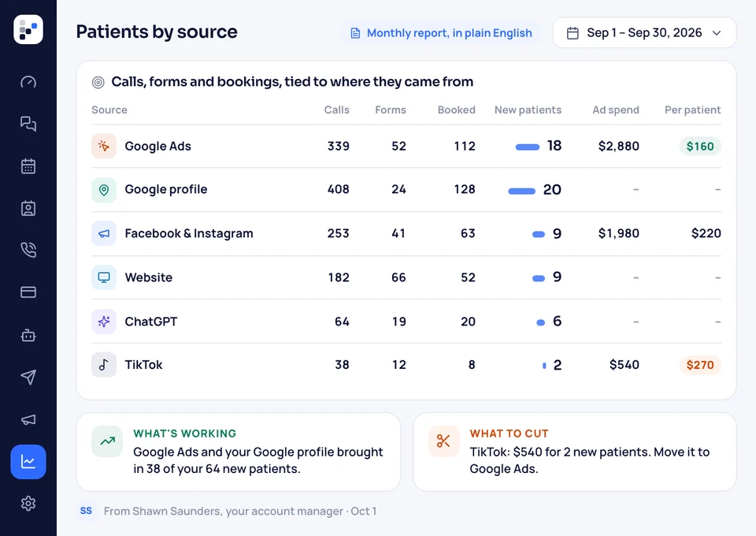Click the 253 calls value for Facebook & Instagram
This screenshot has width=756, height=536.
tap(339, 233)
